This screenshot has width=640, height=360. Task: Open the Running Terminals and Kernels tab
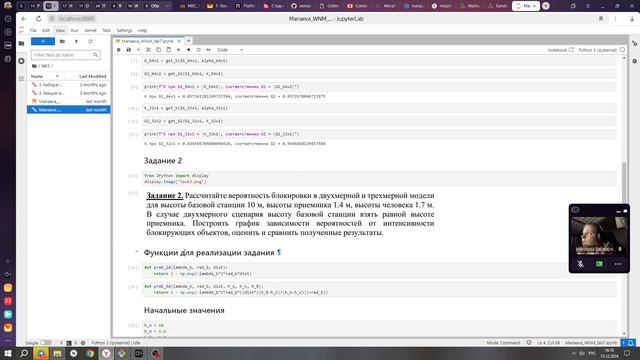[x=22, y=61]
